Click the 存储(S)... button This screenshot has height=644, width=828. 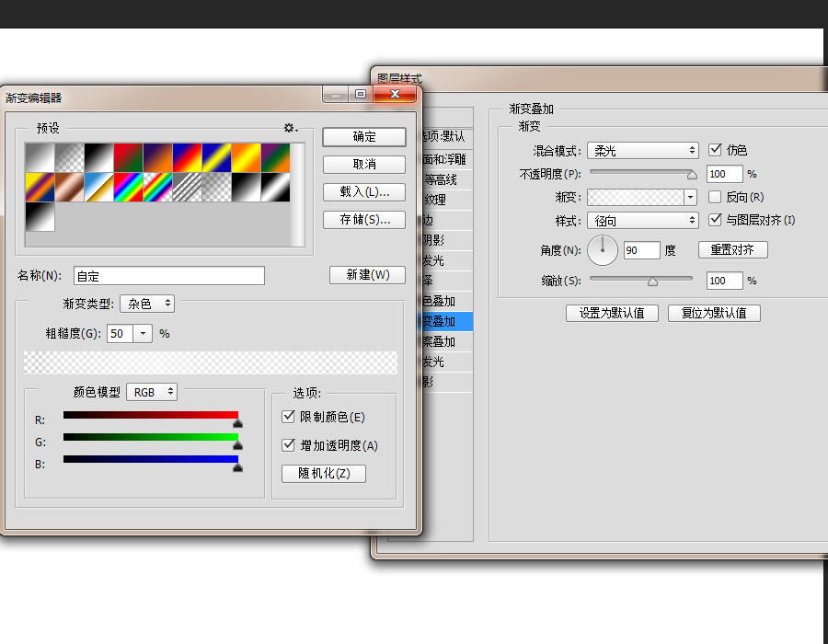(364, 220)
